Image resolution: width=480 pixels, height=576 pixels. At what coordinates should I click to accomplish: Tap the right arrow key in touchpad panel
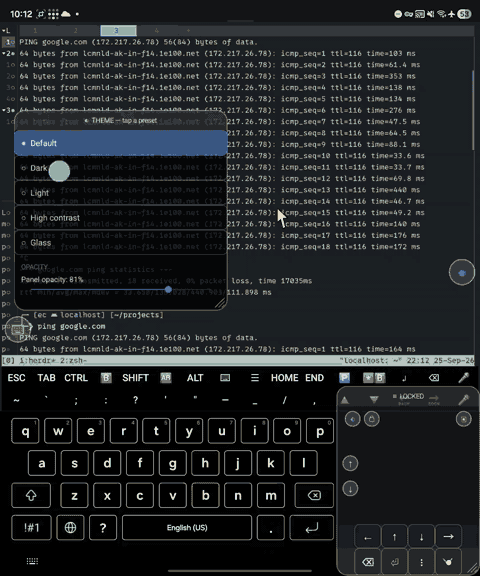click(x=448, y=537)
